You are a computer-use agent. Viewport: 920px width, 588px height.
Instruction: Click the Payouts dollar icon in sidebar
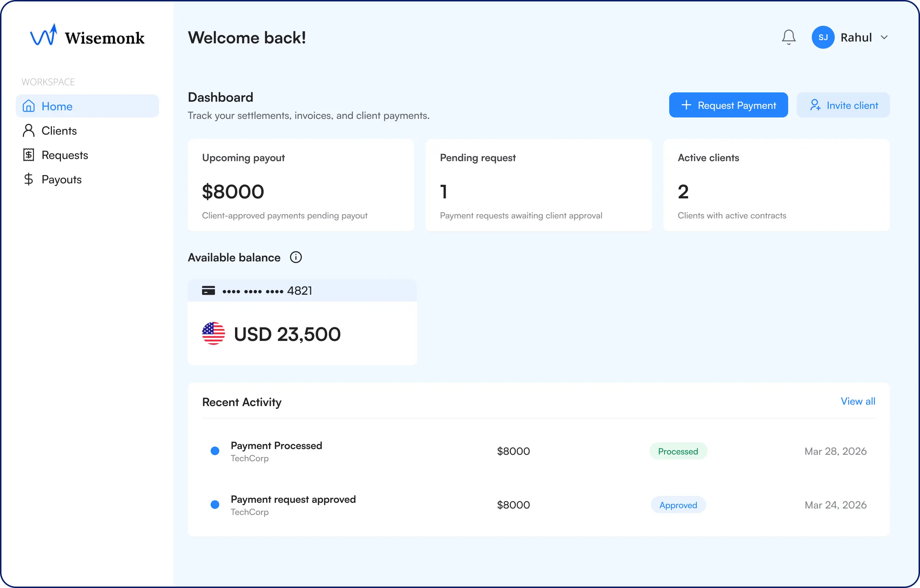coord(29,179)
